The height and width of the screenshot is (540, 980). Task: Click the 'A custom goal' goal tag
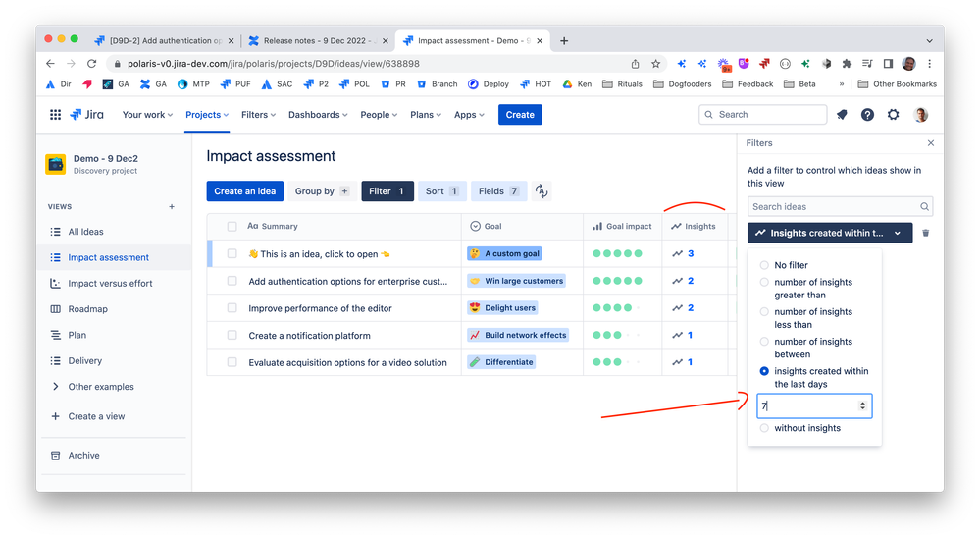pyautogui.click(x=504, y=253)
